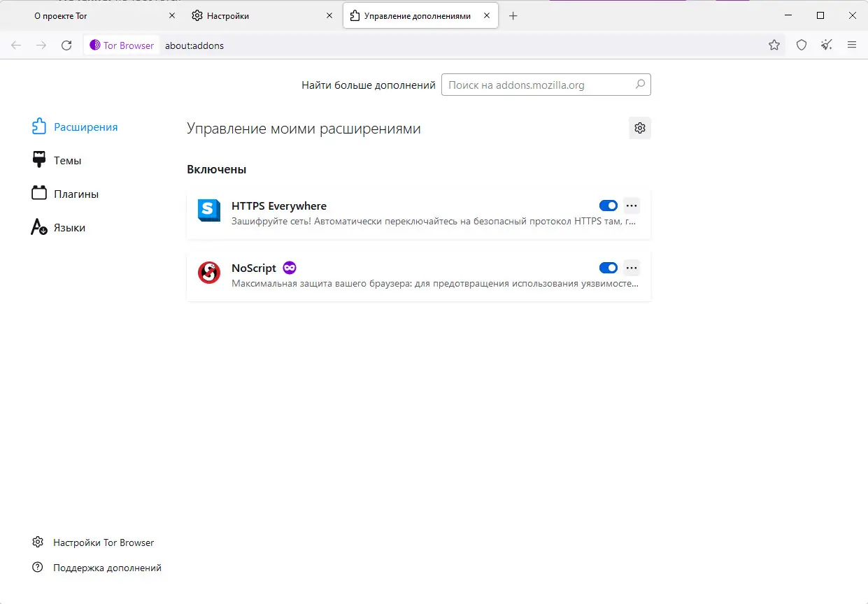Viewport: 868px width, 604px height.
Task: Click the HTTPS Everywhere extension name
Action: (x=279, y=206)
